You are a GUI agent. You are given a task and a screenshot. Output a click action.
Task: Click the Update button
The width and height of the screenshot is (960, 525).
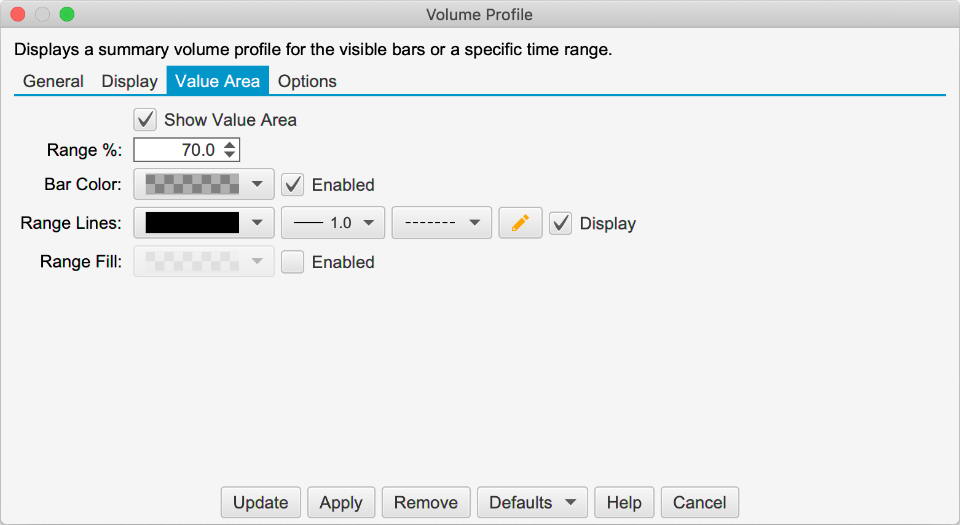(x=260, y=502)
